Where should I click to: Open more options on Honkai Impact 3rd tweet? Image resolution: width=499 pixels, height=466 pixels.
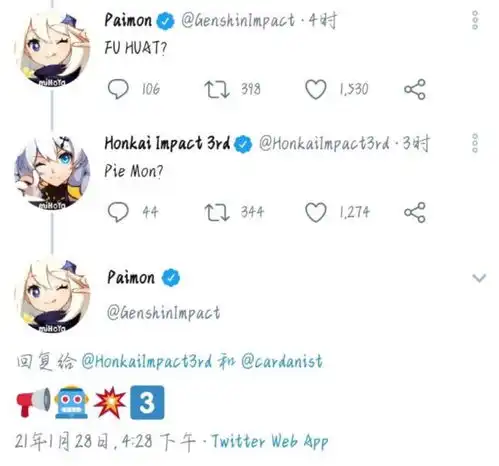click(475, 143)
